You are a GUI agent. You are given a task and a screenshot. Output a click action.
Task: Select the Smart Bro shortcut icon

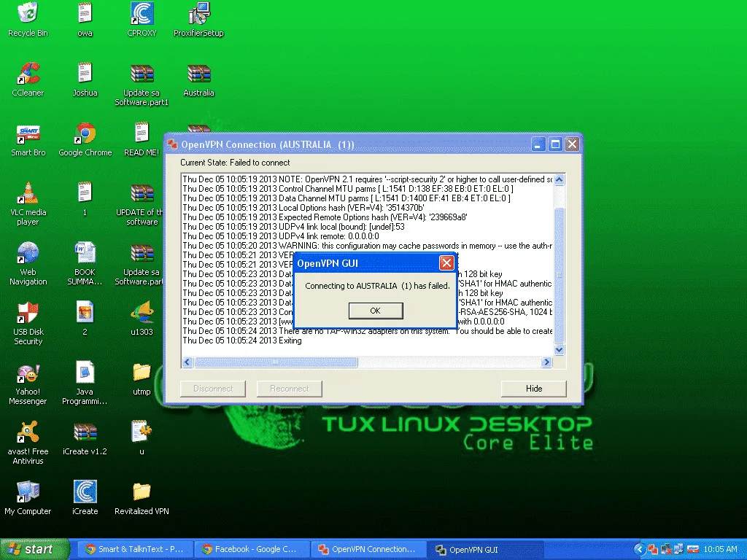[x=28, y=133]
